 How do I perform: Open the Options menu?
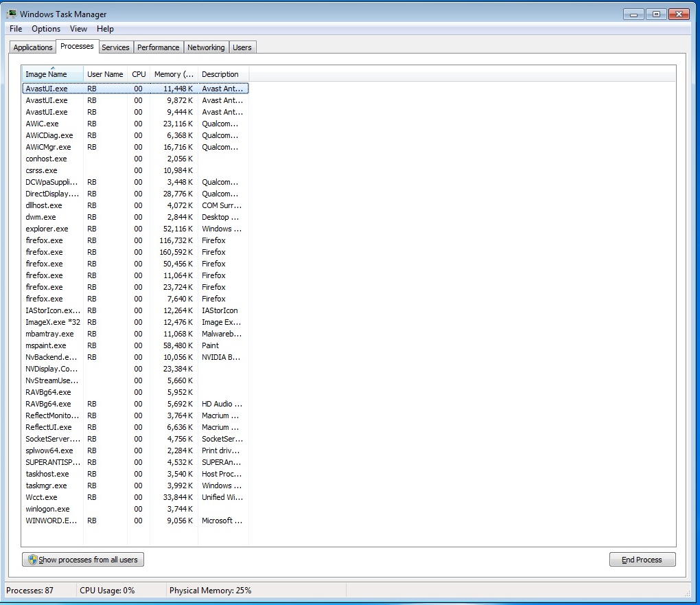pyautogui.click(x=46, y=29)
